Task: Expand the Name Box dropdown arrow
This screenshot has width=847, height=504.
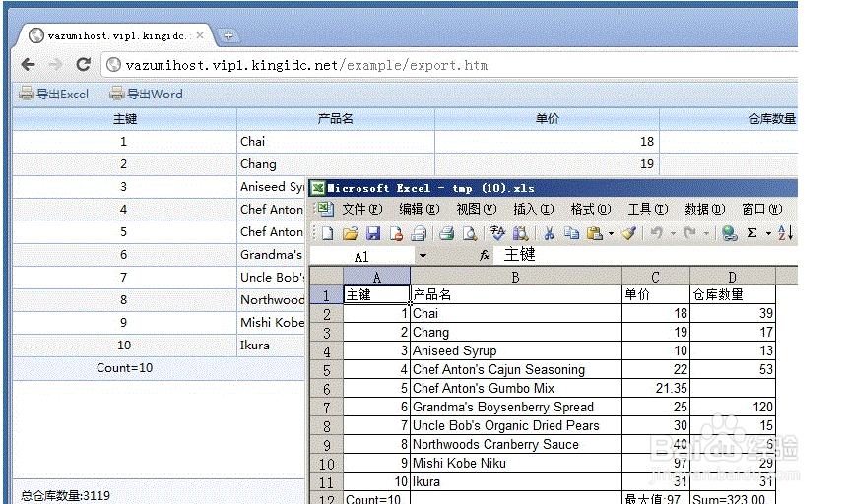Action: click(423, 256)
